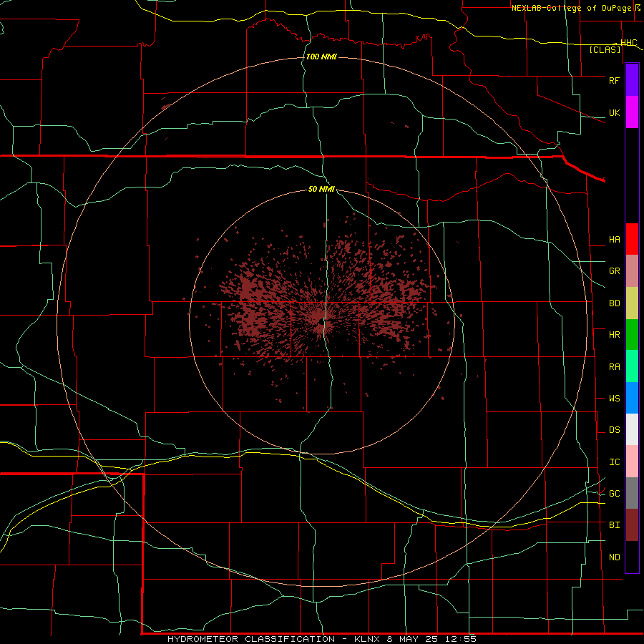This screenshot has width=644, height=644.
Task: Click the blue WS legend color swatch
Action: click(632, 398)
